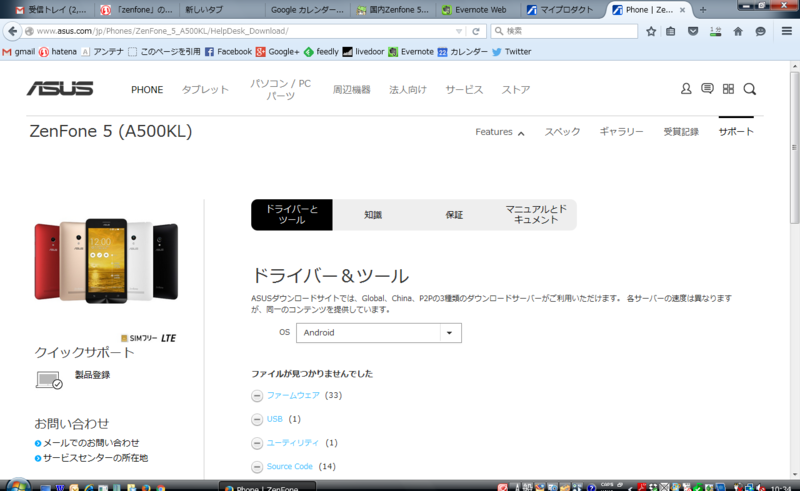The image size is (800, 491).
Task: Open the ASUS site search magnifier
Action: coord(749,89)
